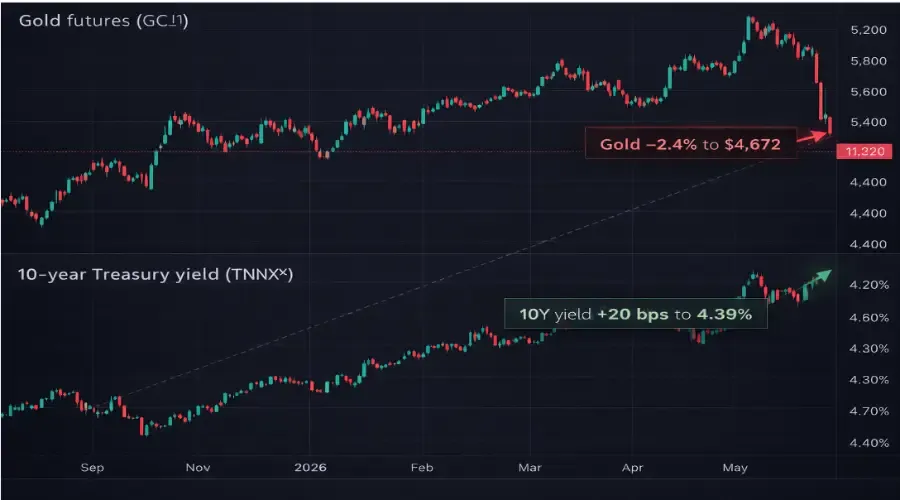Click the 5,200 price axis label

tap(868, 30)
